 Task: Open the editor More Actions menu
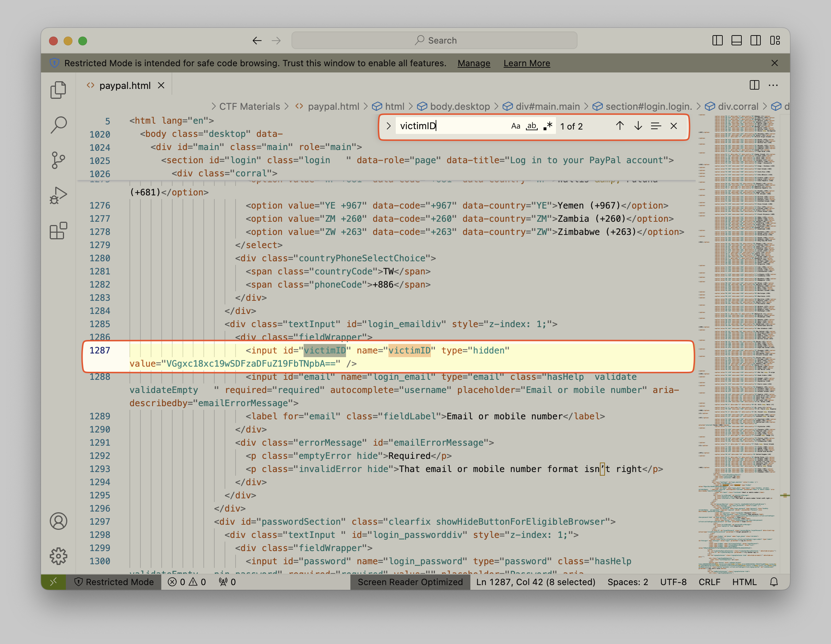[x=773, y=85]
